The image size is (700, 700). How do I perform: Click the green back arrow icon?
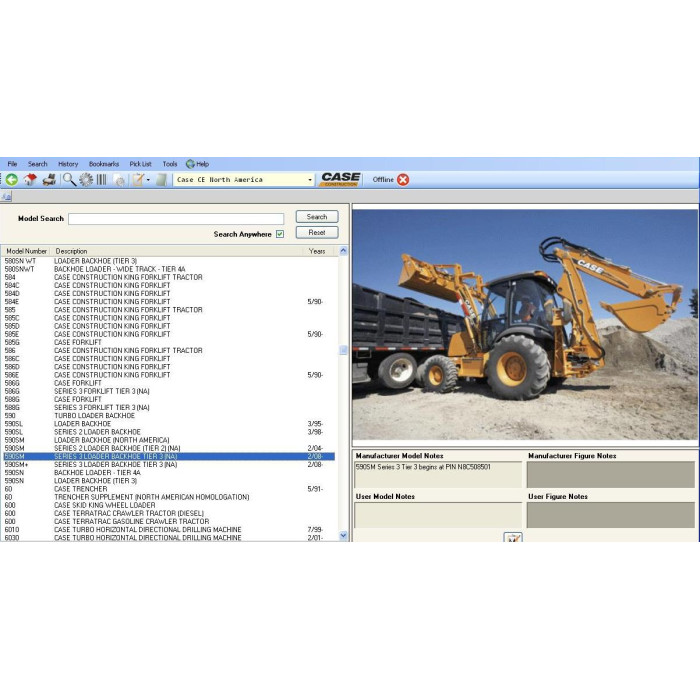(12, 179)
